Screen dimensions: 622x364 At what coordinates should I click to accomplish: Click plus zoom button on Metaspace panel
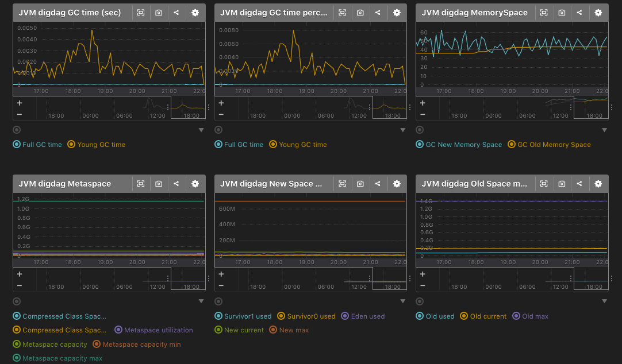(20, 274)
